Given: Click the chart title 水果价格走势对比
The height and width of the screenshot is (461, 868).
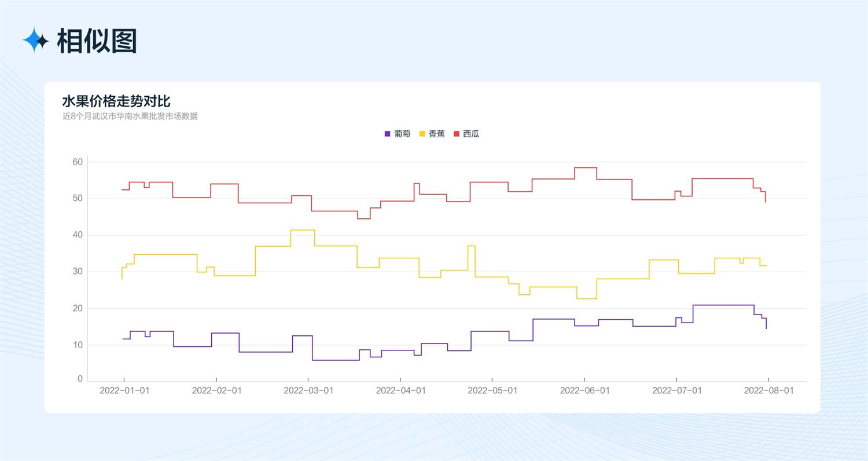Looking at the screenshot, I should 116,101.
